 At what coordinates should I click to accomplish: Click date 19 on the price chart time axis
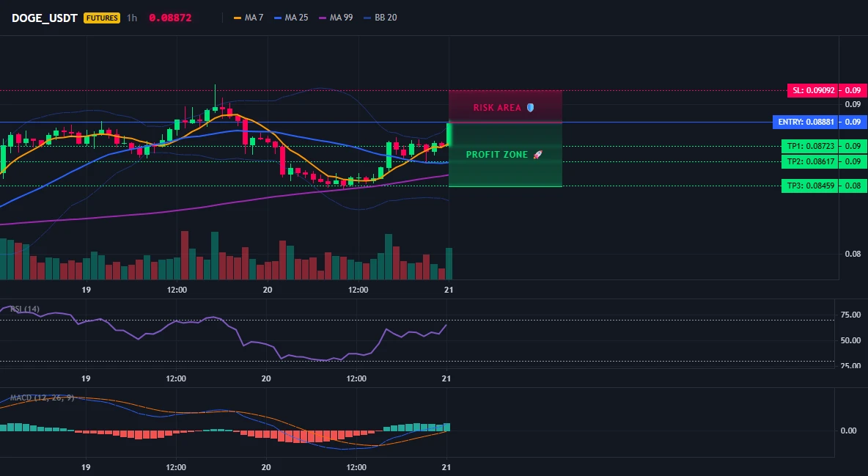point(86,290)
